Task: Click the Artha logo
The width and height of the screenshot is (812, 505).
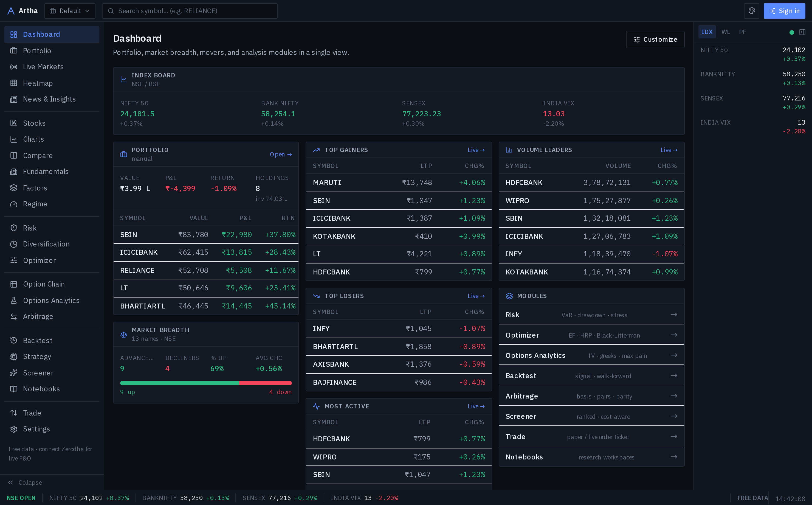Action: click(x=22, y=11)
